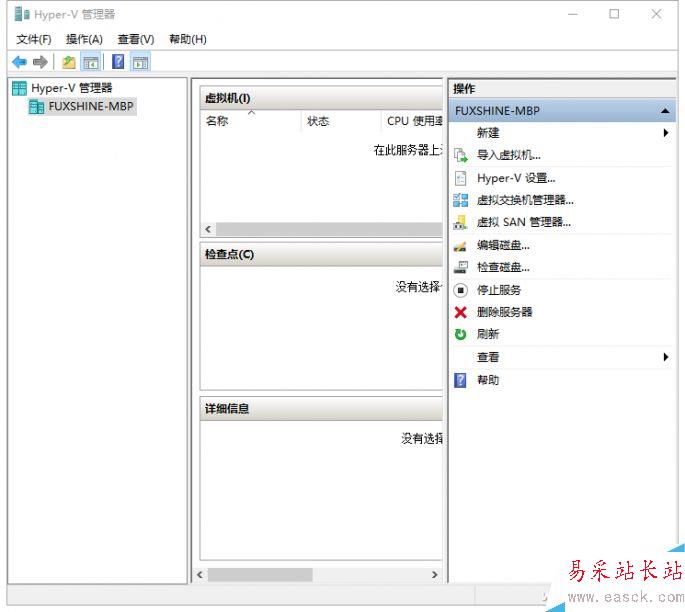Click 新建 in the actions pane

point(488,133)
